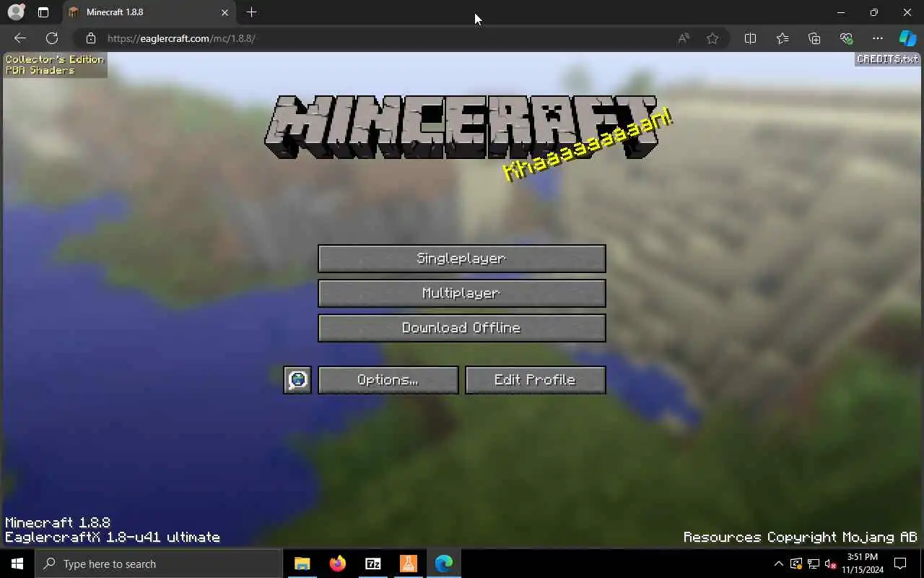Open Edge Settings and more menu
The image size is (924, 578).
tap(878, 38)
